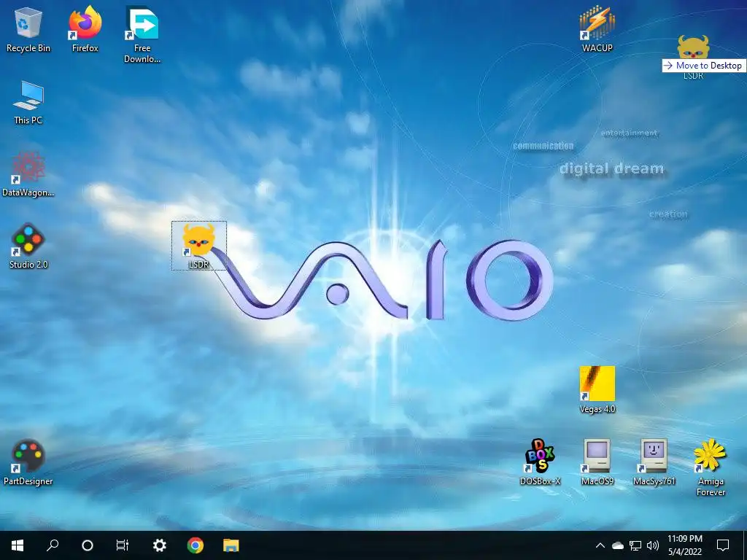Open the volume speaker tray icon
This screenshot has width=747, height=560.
click(x=653, y=545)
